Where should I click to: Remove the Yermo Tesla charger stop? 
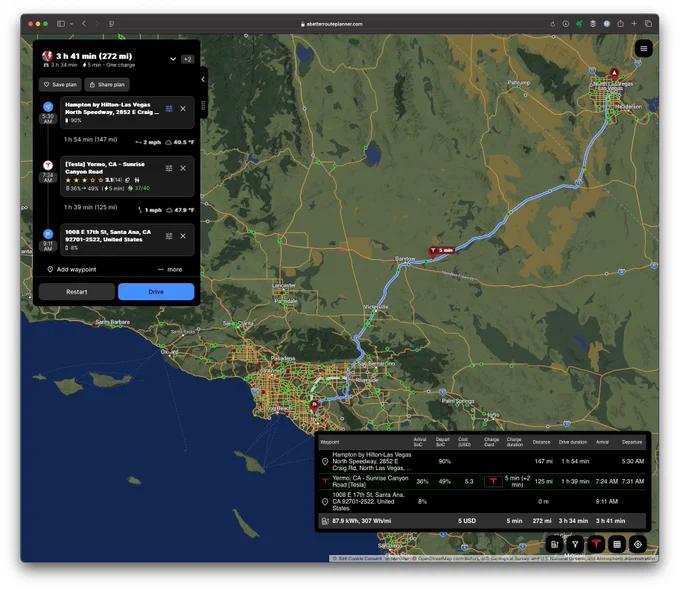point(183,168)
